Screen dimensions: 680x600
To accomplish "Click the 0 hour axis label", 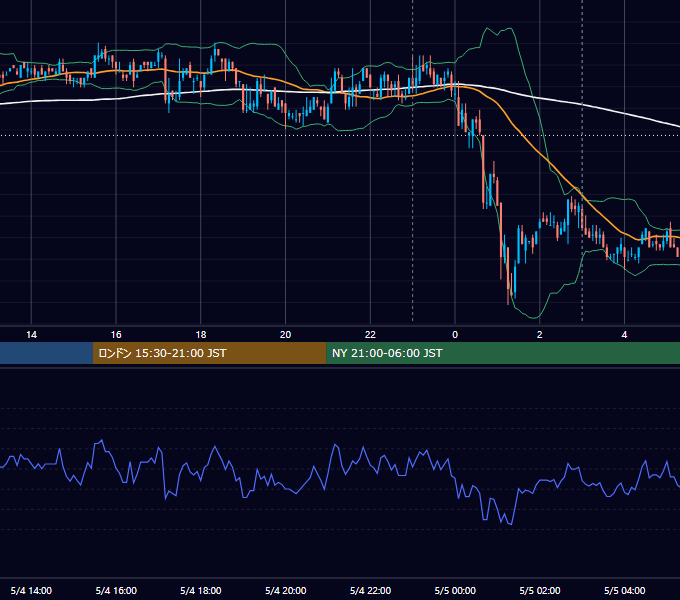I will point(455,335).
